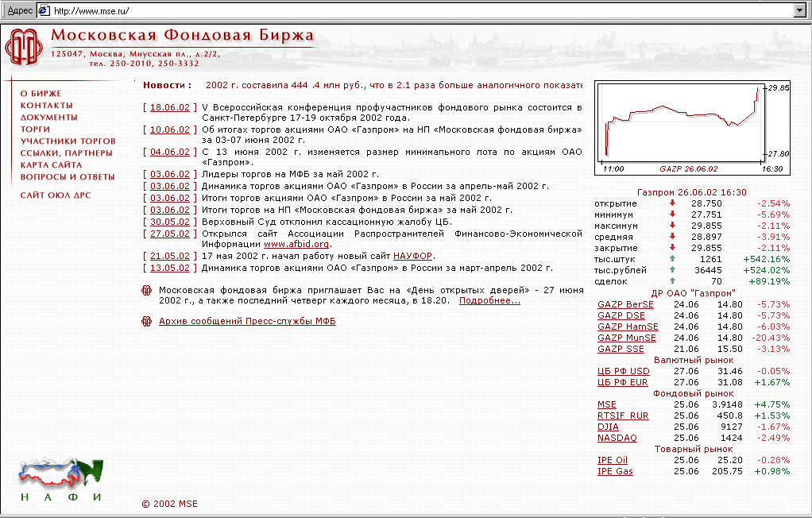812x518 pixels.
Task: Open the news item dated 21.05.02
Action: click(x=170, y=257)
